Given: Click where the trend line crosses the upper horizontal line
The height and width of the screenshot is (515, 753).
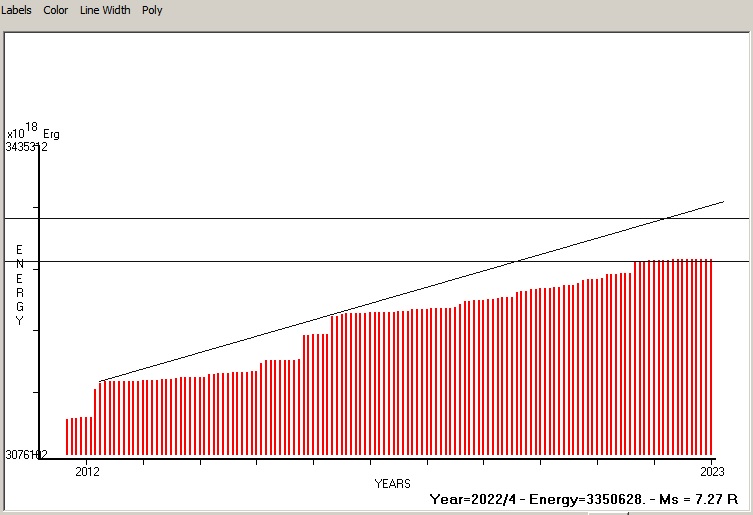Looking at the screenshot, I should pyautogui.click(x=665, y=218).
